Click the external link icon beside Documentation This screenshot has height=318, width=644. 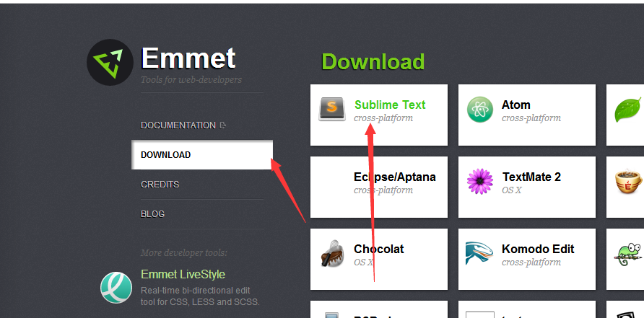223,125
